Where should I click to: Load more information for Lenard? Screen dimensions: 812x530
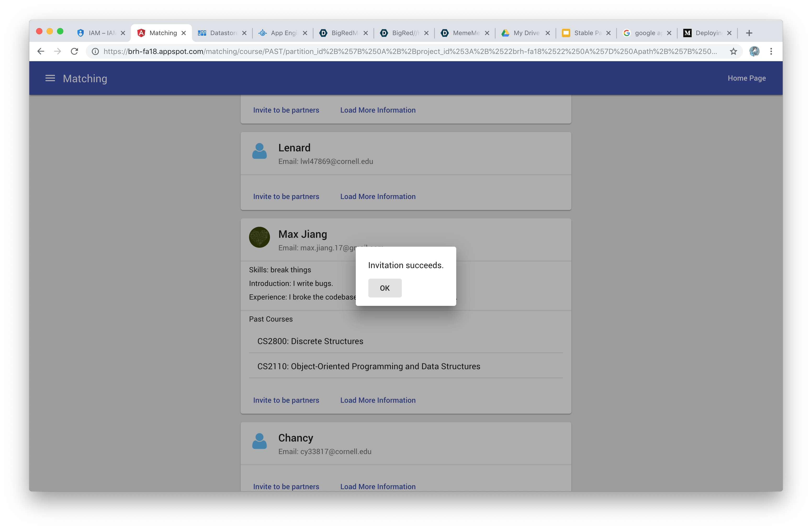pyautogui.click(x=378, y=196)
